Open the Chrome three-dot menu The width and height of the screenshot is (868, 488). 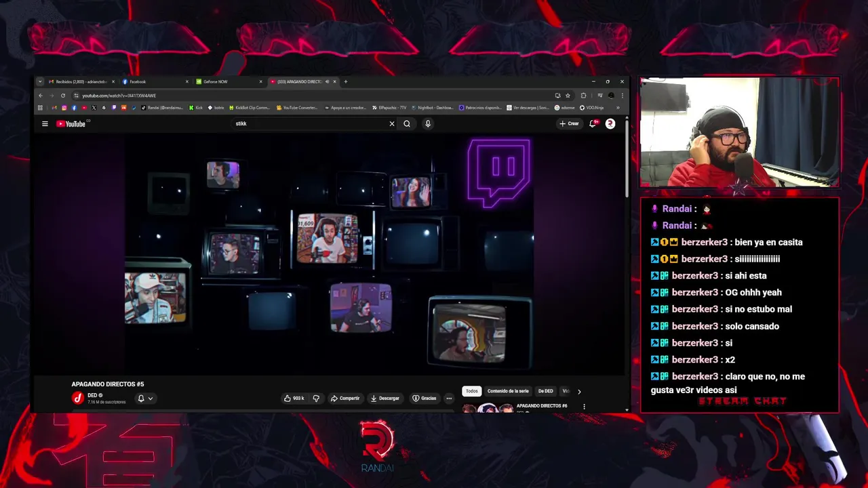click(x=623, y=96)
